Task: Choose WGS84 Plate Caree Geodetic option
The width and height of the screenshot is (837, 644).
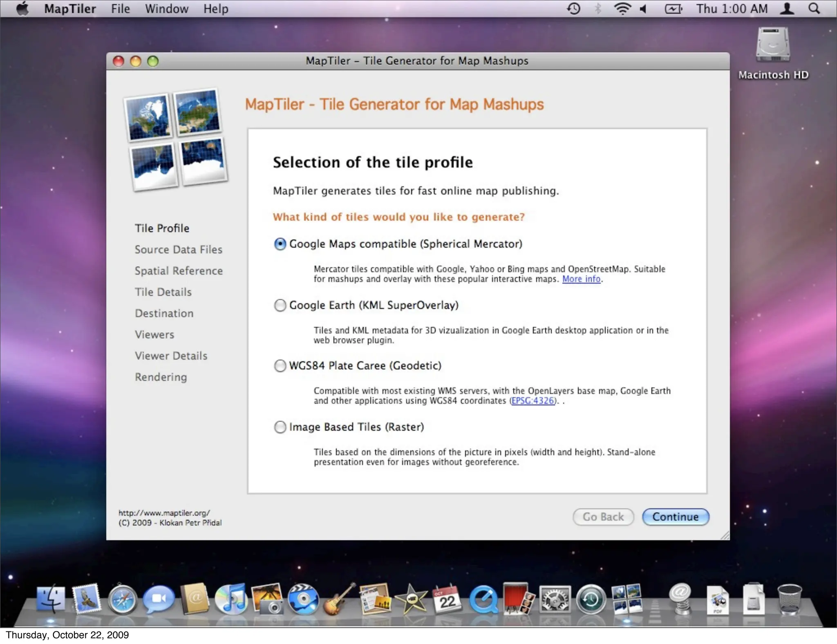Action: point(280,366)
